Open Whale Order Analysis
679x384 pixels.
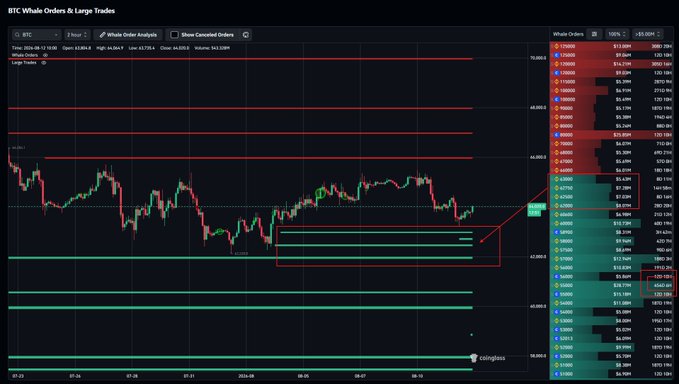point(128,35)
